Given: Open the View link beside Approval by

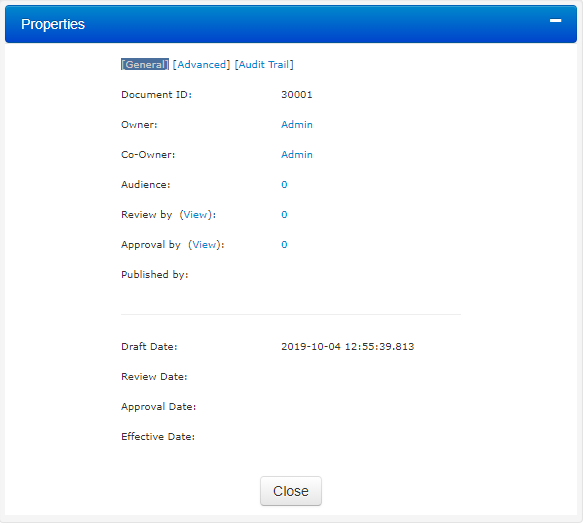Looking at the screenshot, I should click(204, 245).
